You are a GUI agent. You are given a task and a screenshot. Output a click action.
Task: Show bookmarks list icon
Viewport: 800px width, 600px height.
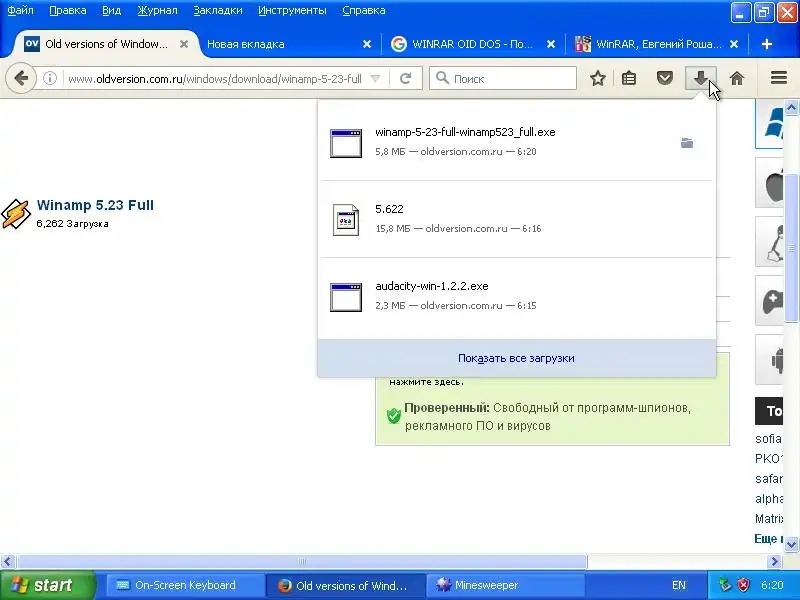pos(629,79)
